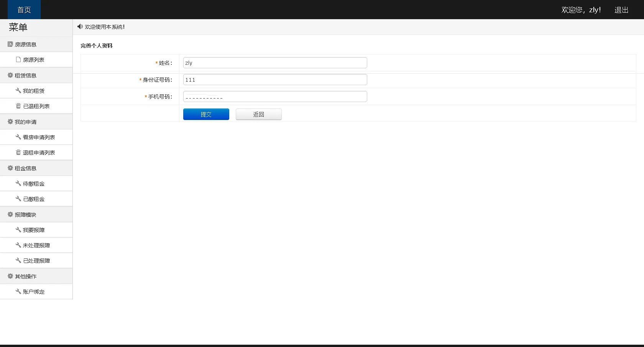The image size is (644, 347).
Task: Collapse the 房源信息 menu section
Action: pos(36,44)
